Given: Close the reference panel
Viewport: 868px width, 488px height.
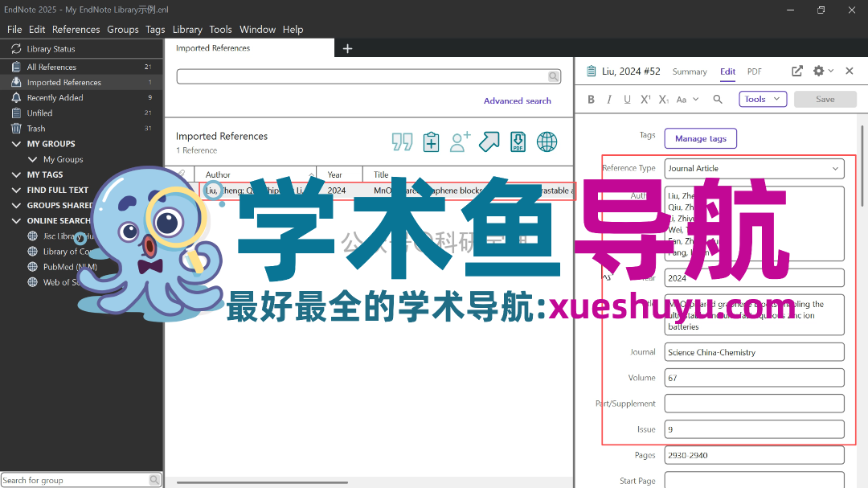Looking at the screenshot, I should coord(850,71).
